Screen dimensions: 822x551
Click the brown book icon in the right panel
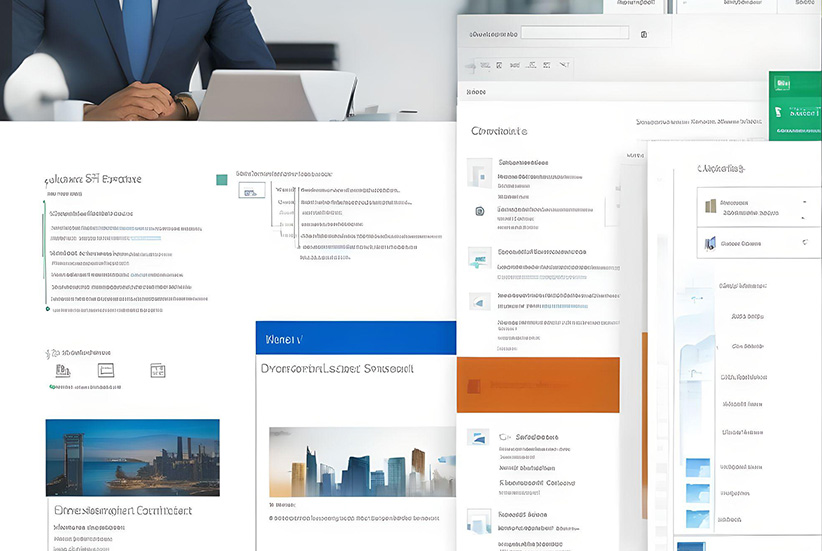point(711,206)
